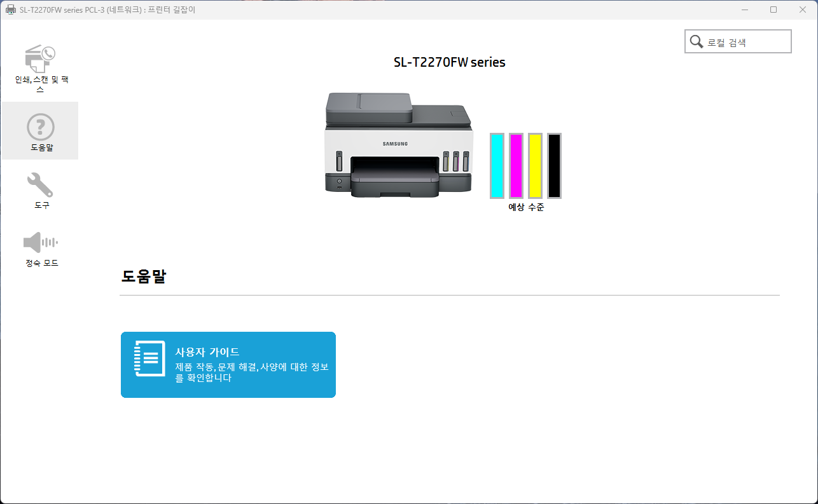Click the 예상 수준 estimated levels label
The height and width of the screenshot is (504, 818).
tap(526, 207)
